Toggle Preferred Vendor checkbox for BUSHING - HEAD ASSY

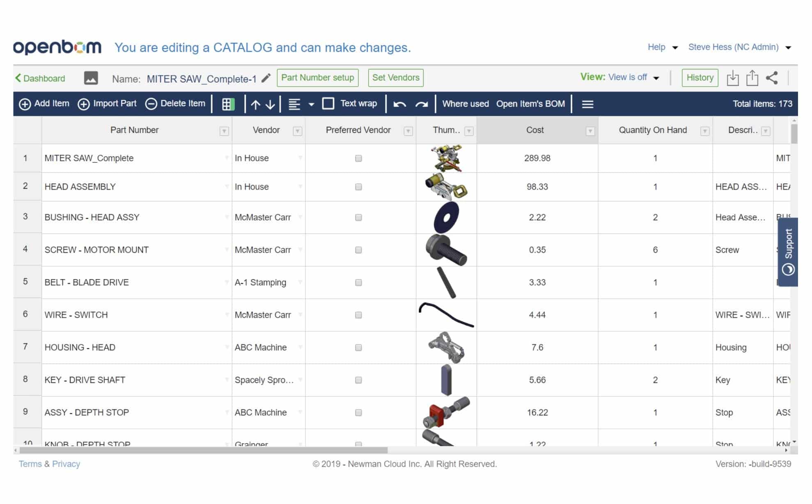pos(359,217)
